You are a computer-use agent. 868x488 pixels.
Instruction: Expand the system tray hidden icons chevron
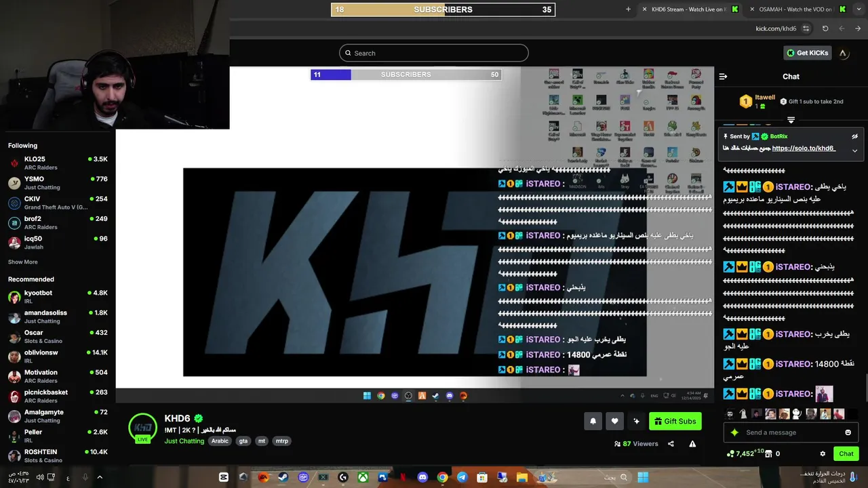[100, 477]
